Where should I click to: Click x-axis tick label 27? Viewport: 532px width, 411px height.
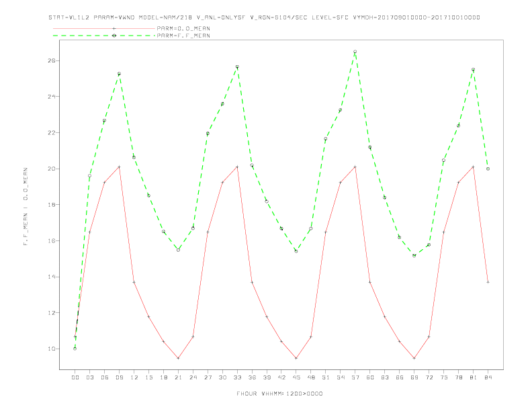click(208, 377)
